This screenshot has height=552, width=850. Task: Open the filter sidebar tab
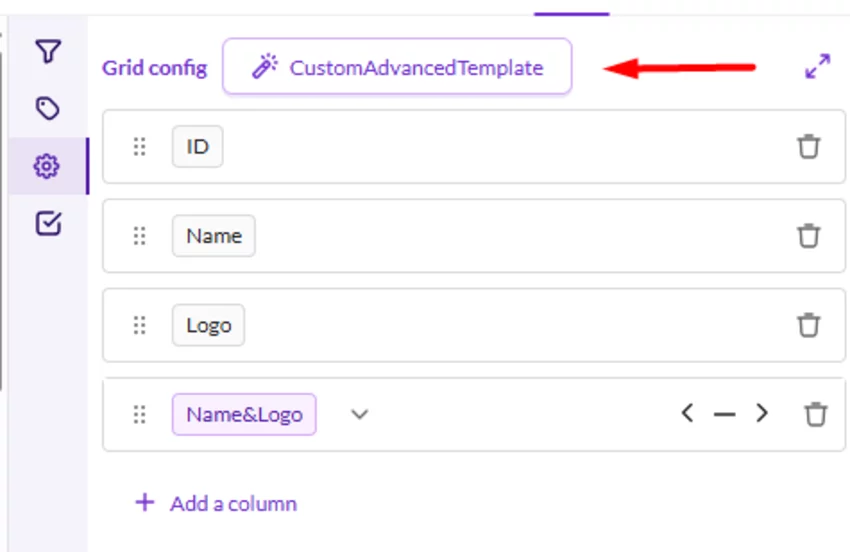point(48,52)
